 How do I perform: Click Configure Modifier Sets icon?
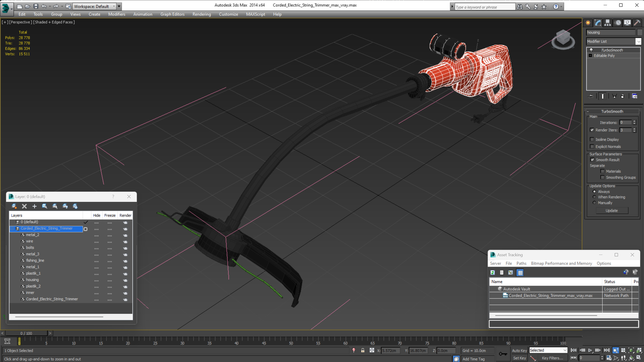635,96
